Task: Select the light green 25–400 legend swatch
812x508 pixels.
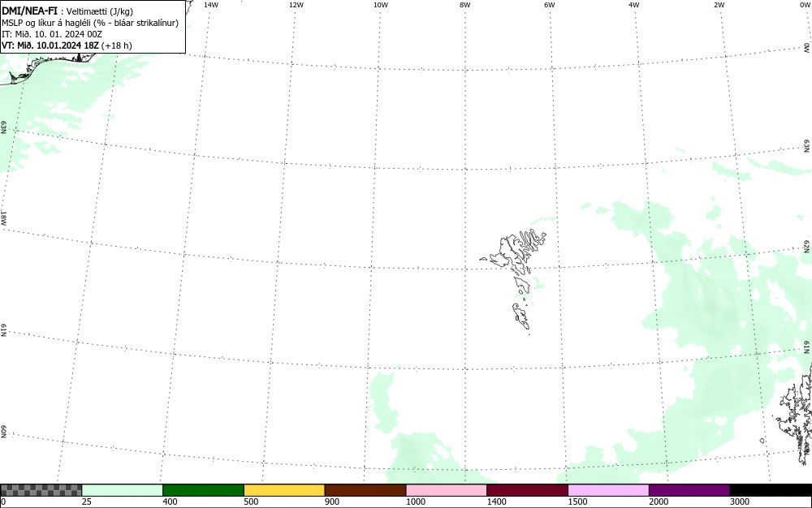Action: 123,490
